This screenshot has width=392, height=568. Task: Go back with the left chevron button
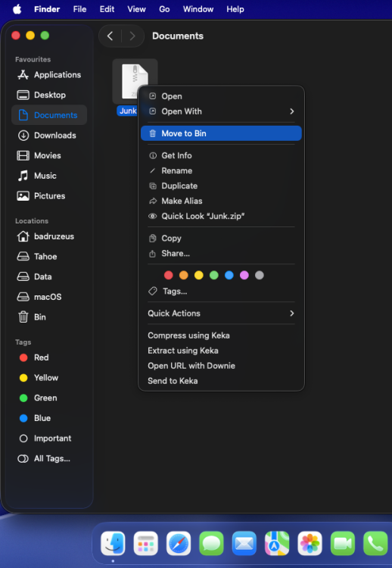click(110, 36)
